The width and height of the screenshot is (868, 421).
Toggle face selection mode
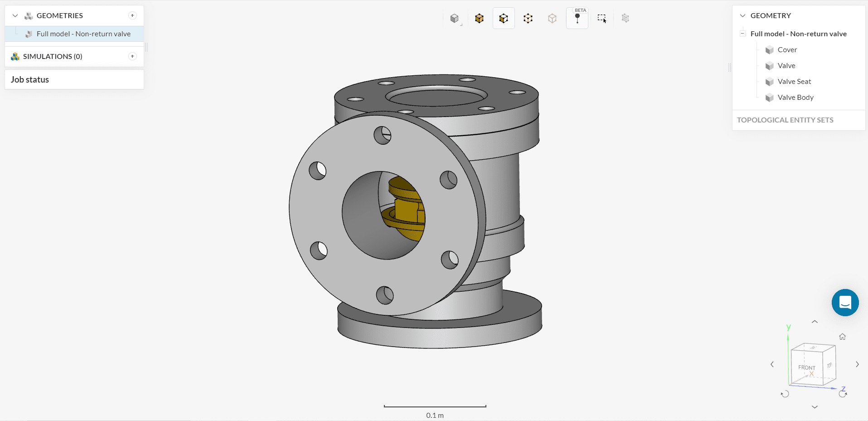[504, 19]
